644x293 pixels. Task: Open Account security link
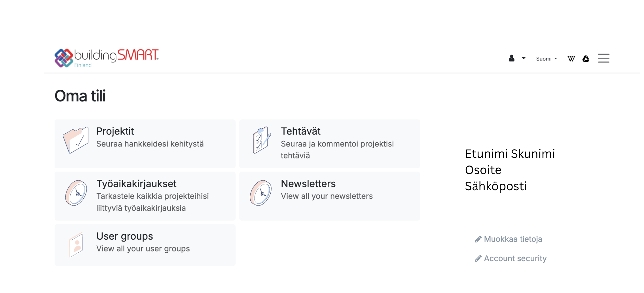point(511,258)
